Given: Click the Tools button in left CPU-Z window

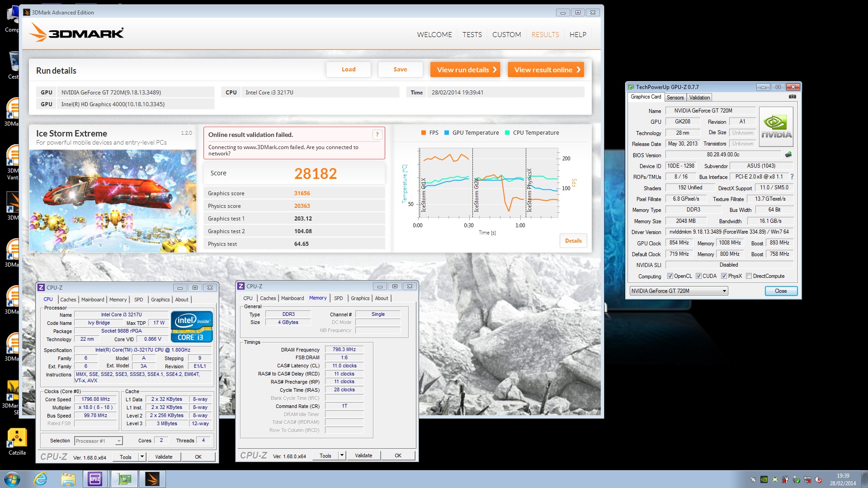Looking at the screenshot, I should (x=126, y=457).
